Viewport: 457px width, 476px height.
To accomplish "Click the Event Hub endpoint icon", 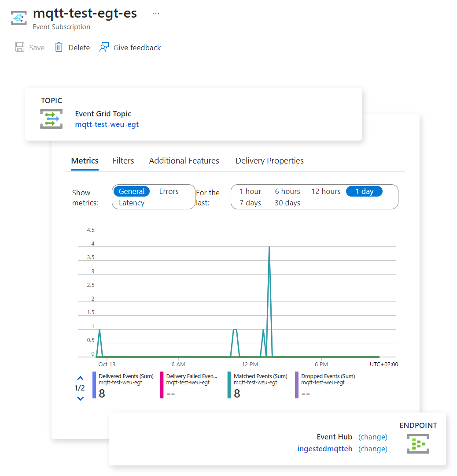I will pyautogui.click(x=418, y=443).
